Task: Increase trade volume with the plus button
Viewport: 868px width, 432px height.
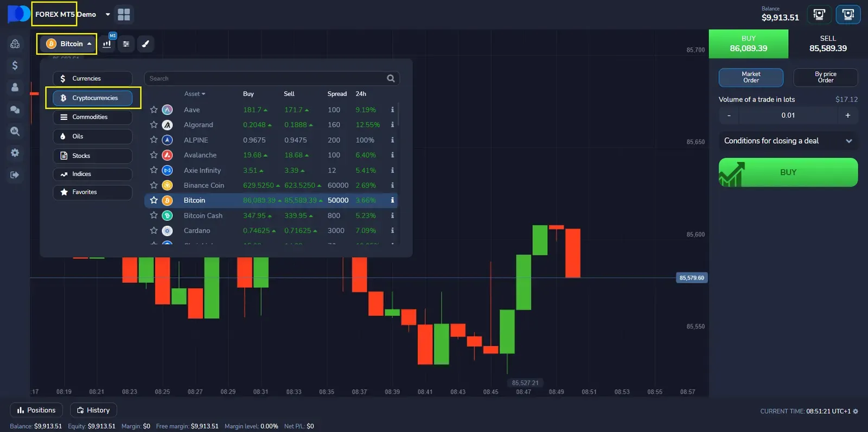Action: point(847,115)
